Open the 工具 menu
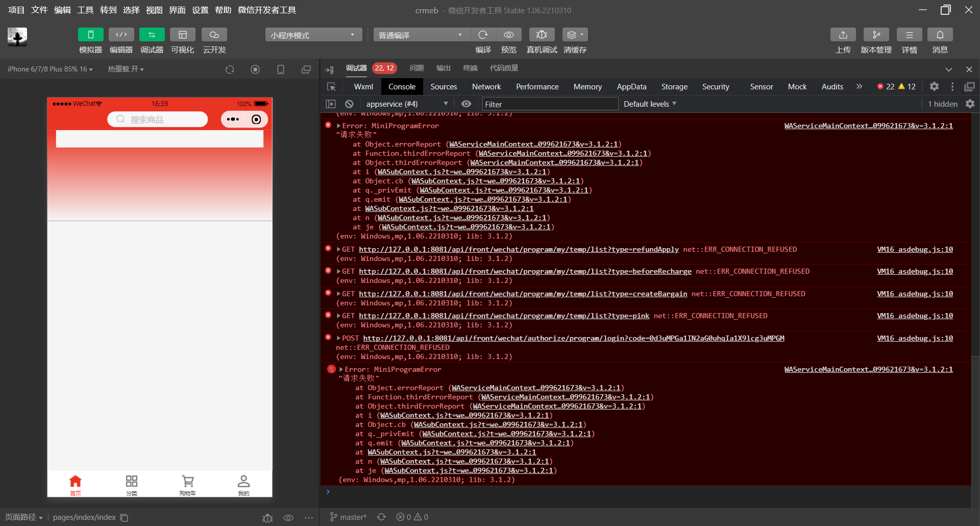This screenshot has height=526, width=980. pos(85,10)
